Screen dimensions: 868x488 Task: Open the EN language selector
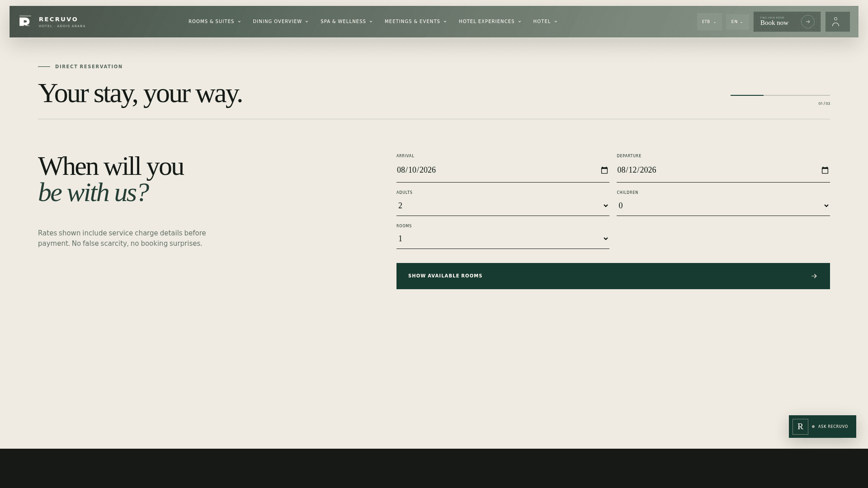pos(737,22)
